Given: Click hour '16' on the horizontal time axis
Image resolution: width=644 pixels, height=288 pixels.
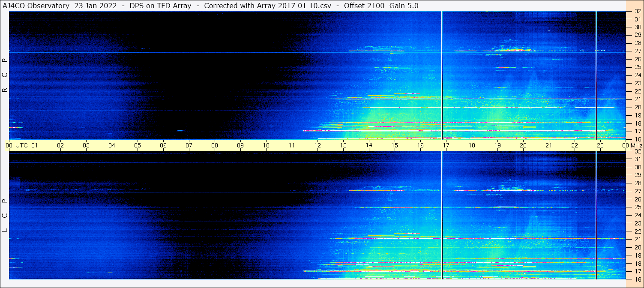Looking at the screenshot, I should (420, 145).
